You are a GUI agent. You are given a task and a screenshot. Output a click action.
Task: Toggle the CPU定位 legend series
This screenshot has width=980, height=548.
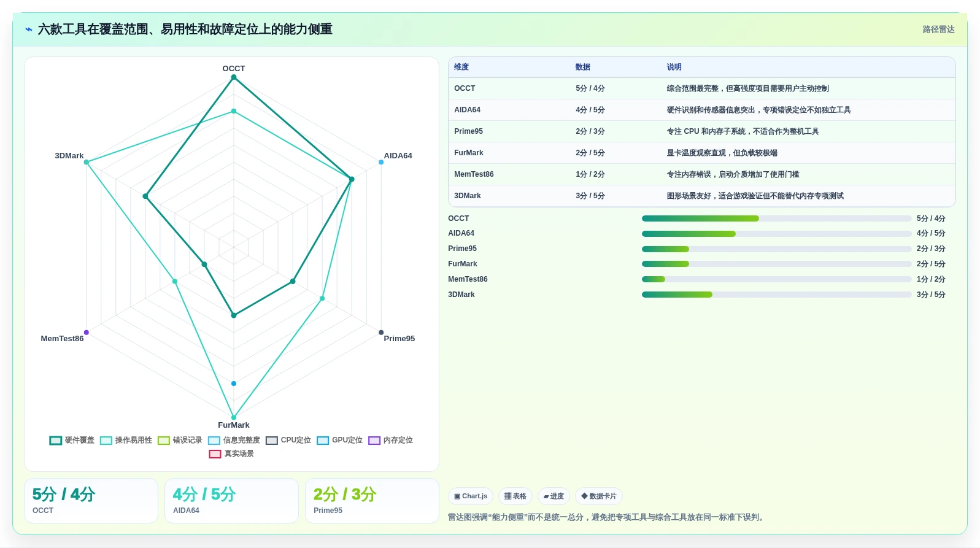click(x=288, y=441)
